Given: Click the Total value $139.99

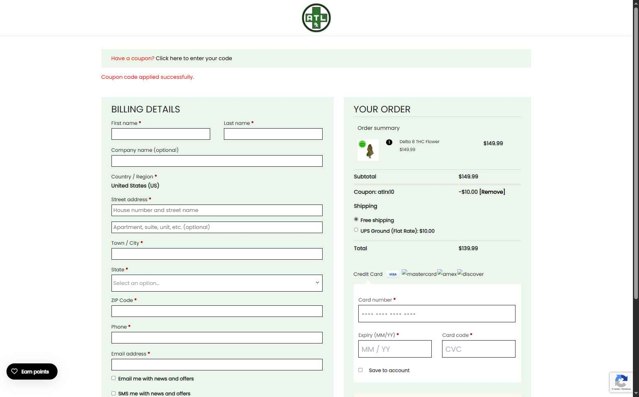Looking at the screenshot, I should (468, 248).
